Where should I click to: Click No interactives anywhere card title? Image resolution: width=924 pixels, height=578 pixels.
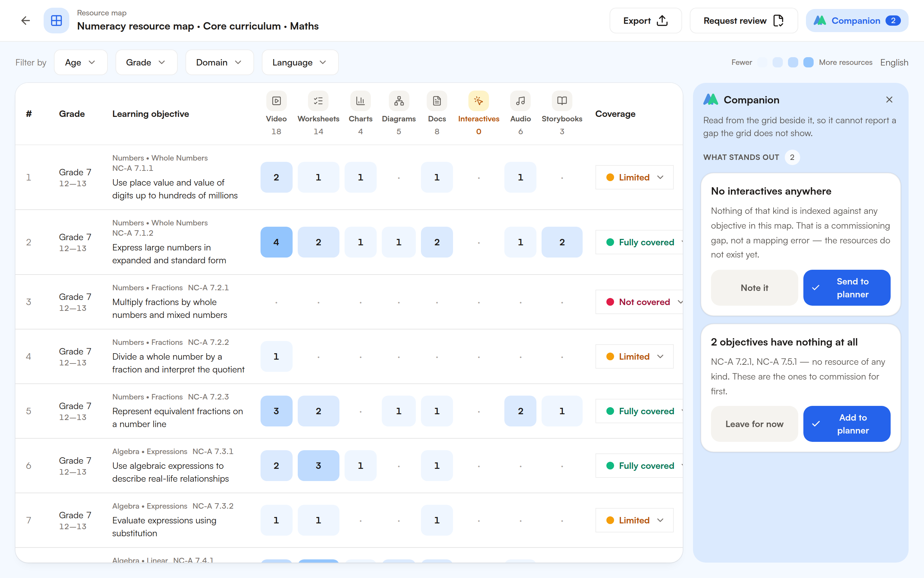(x=771, y=191)
